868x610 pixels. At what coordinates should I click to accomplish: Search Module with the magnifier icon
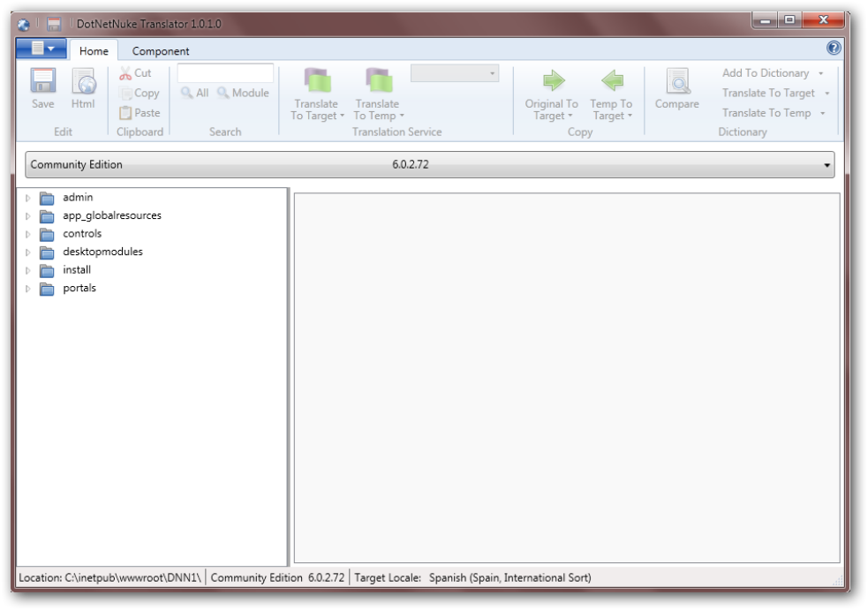pos(223,93)
